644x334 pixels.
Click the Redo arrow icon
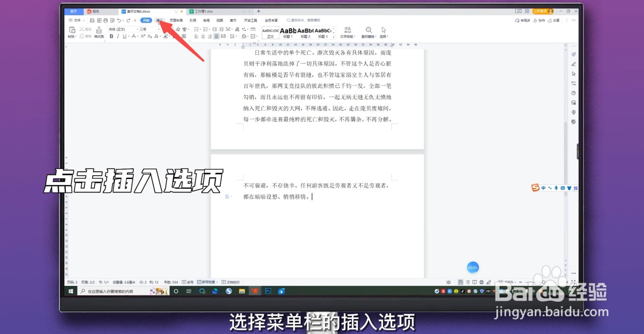point(128,20)
